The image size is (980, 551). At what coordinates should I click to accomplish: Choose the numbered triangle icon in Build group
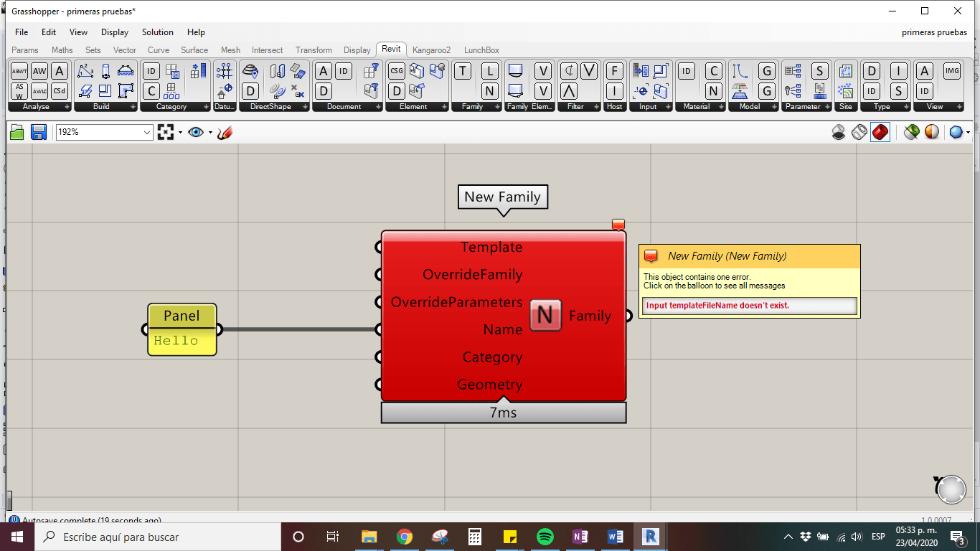pyautogui.click(x=85, y=71)
